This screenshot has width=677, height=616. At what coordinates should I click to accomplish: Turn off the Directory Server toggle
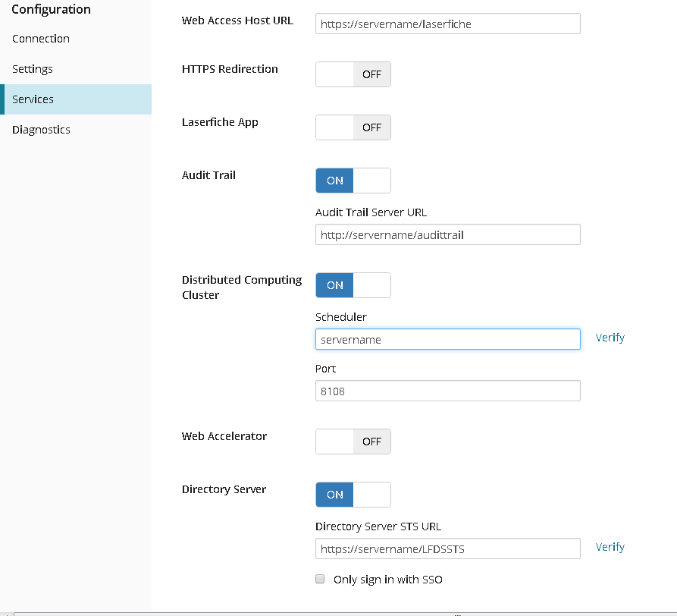pyautogui.click(x=353, y=495)
